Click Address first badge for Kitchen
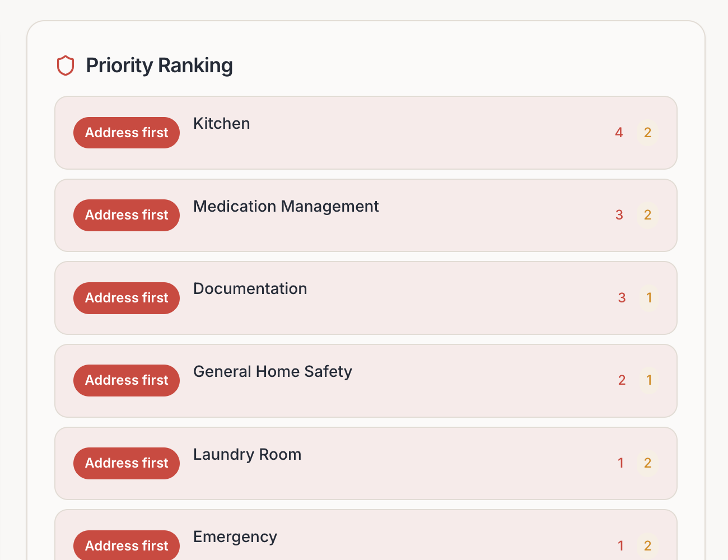The height and width of the screenshot is (560, 728). point(127,133)
